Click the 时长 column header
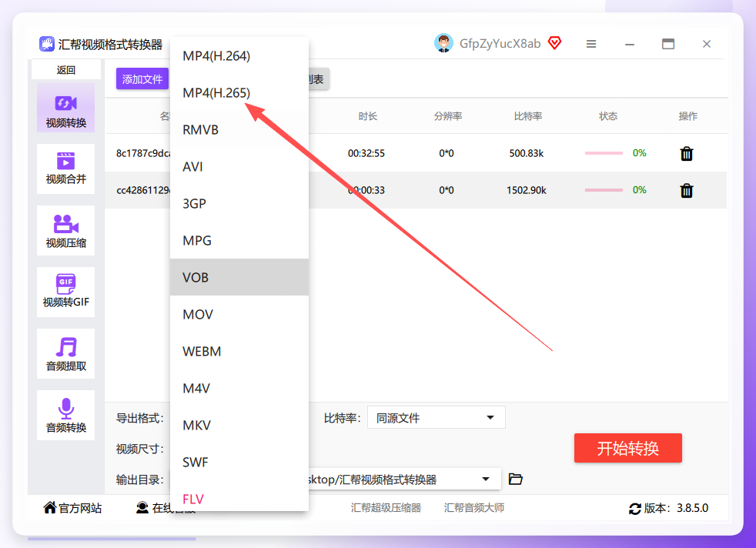Screen dimensions: 756x548 coord(367,116)
